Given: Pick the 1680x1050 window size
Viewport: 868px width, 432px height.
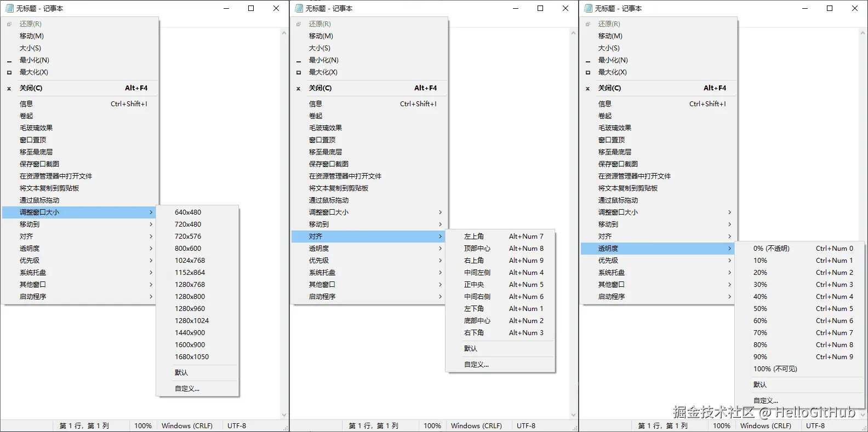Looking at the screenshot, I should click(x=198, y=357).
